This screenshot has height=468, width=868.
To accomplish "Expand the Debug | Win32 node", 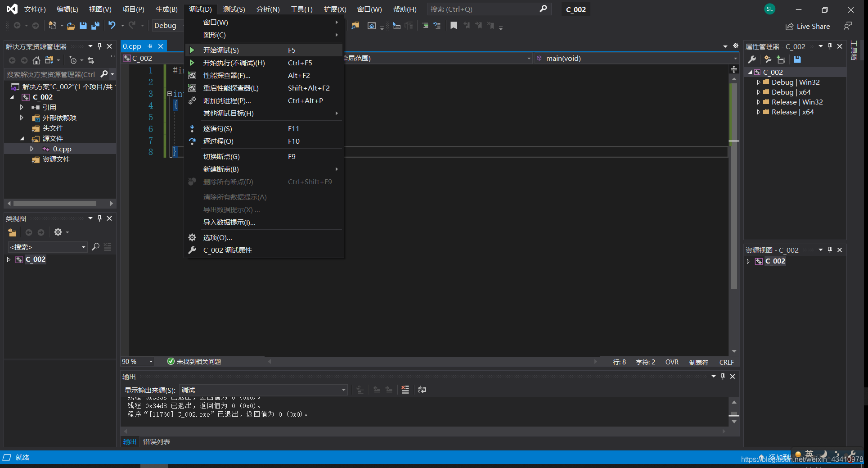I will (759, 82).
